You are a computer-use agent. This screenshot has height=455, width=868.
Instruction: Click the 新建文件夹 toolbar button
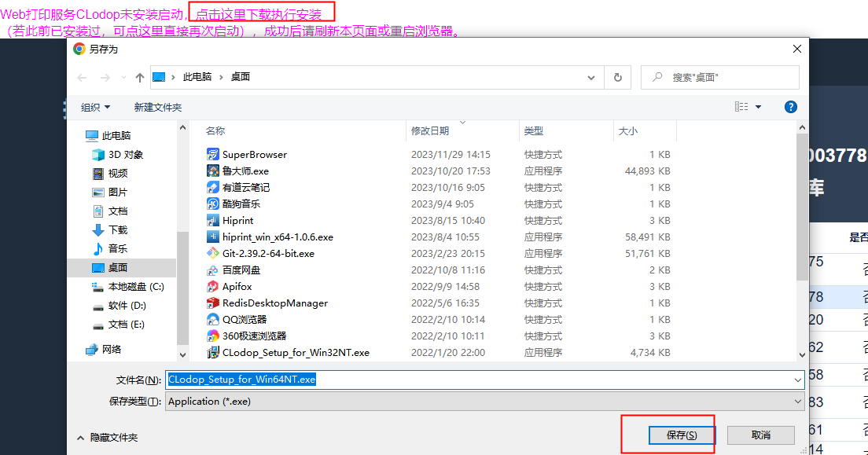click(x=157, y=107)
